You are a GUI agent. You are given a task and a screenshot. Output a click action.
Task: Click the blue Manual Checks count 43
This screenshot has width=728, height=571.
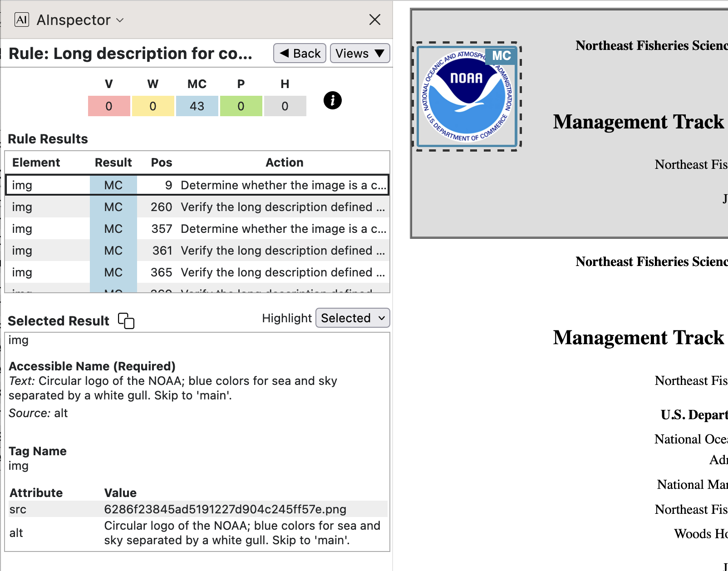tap(197, 106)
